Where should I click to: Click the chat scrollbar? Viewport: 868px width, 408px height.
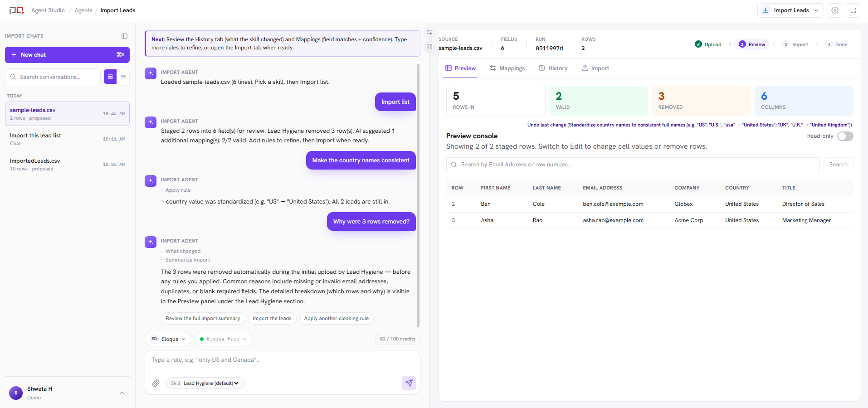pos(418,195)
